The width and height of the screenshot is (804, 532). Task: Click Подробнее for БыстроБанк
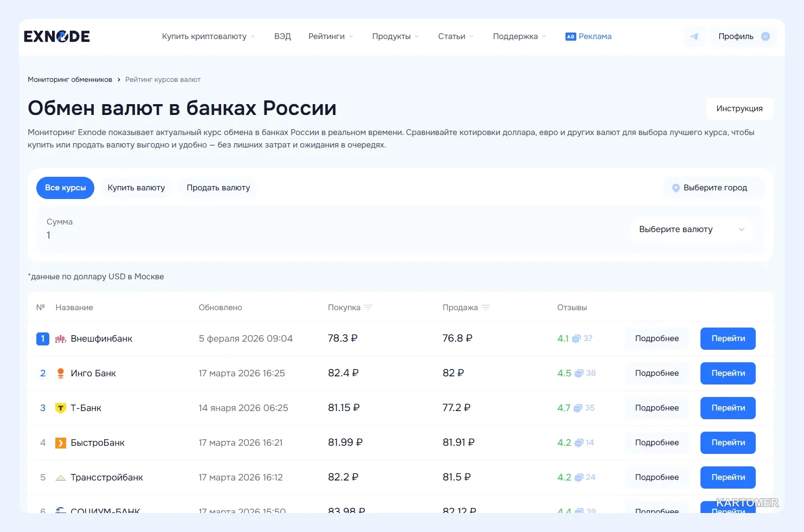pos(657,443)
